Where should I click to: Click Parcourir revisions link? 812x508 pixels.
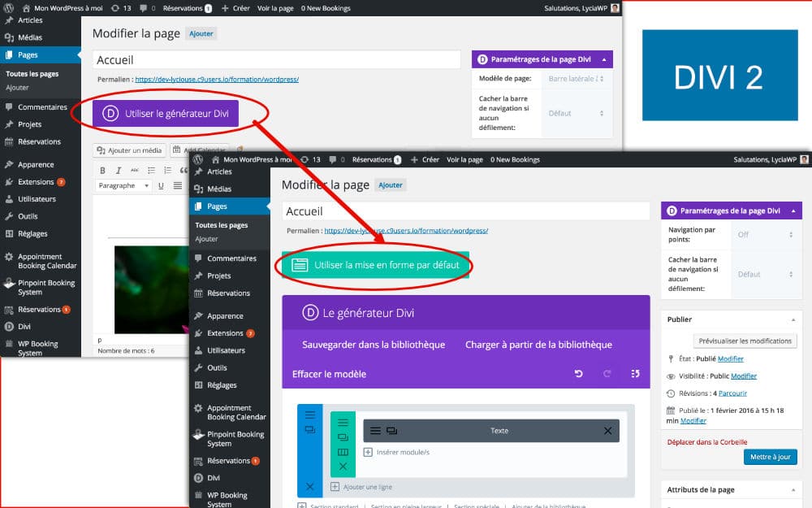[x=732, y=393]
